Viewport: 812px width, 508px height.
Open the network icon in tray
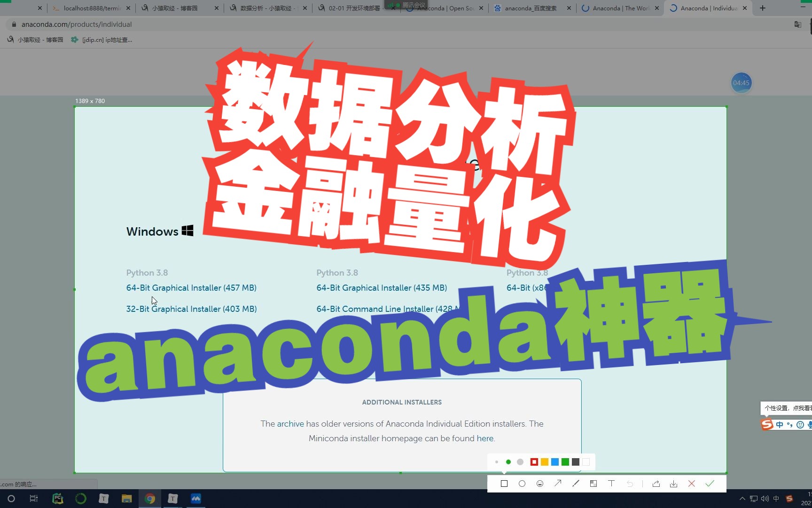754,499
